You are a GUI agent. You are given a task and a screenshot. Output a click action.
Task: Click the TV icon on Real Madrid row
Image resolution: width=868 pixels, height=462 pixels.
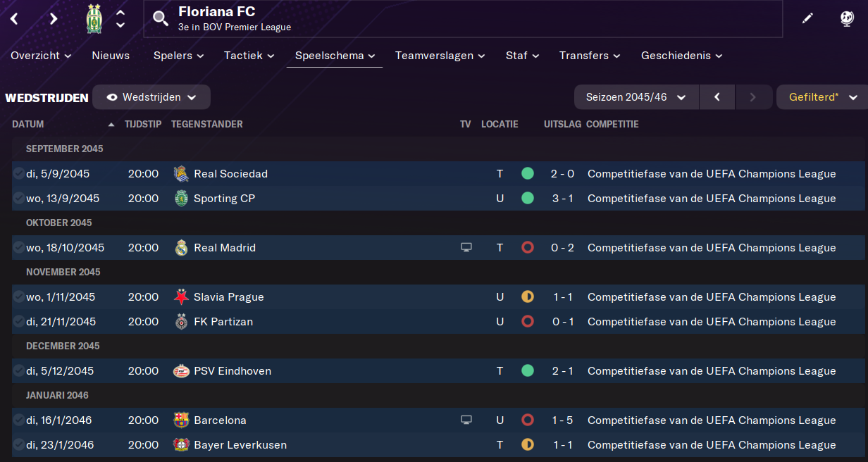pyautogui.click(x=466, y=248)
